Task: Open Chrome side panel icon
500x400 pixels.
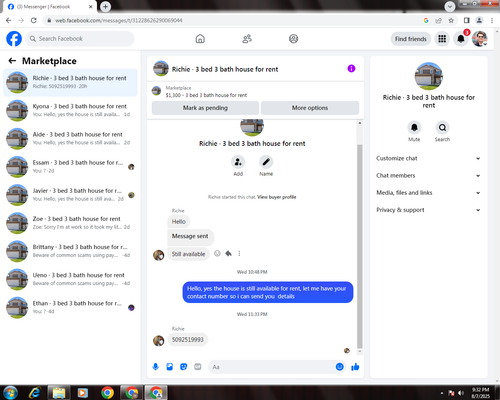Action: (x=467, y=20)
